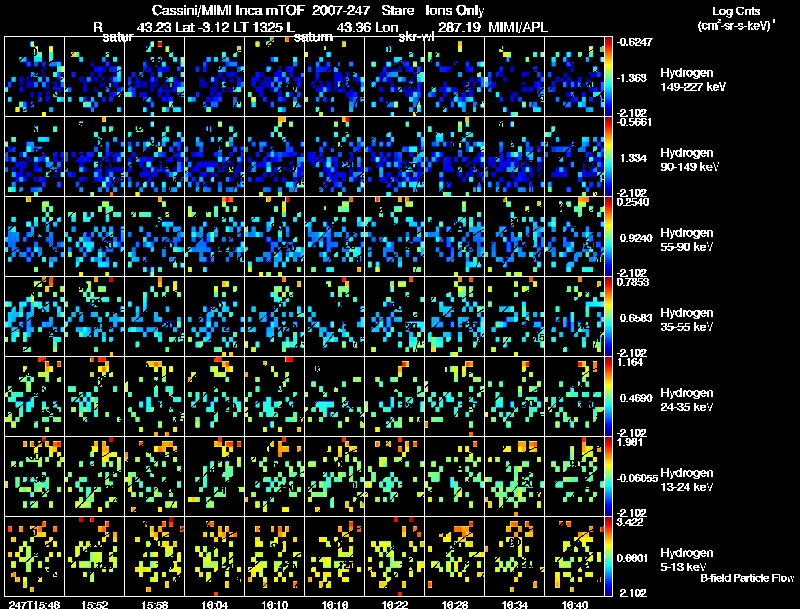Click the '16:22' time label
Image resolution: width=800 pixels, height=609 pixels.
coord(395,605)
